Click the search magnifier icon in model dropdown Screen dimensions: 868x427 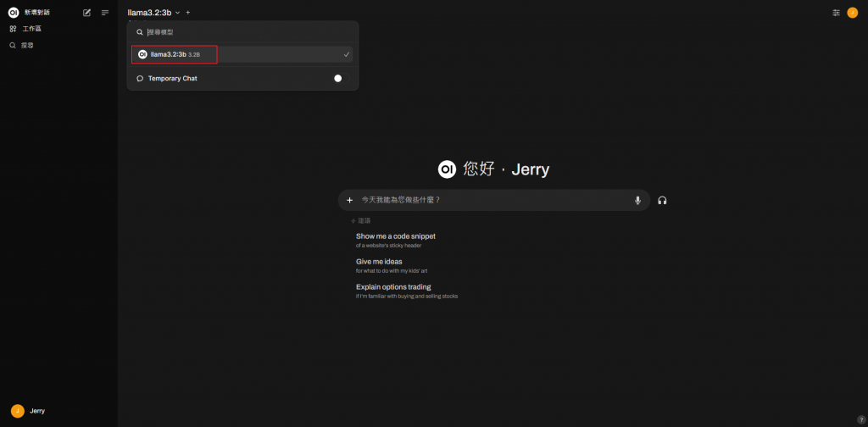[x=140, y=32]
